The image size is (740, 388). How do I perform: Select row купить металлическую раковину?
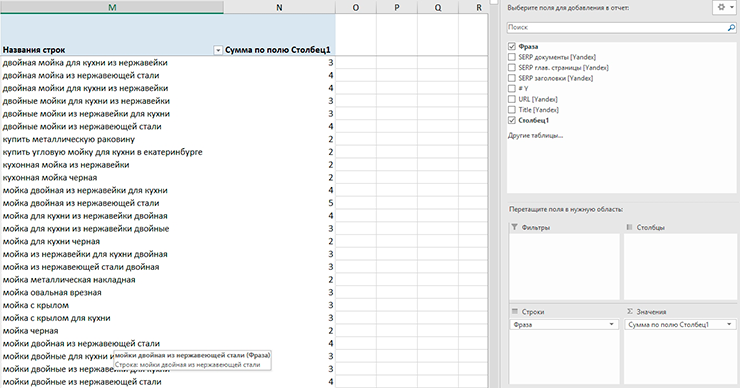tap(69, 139)
